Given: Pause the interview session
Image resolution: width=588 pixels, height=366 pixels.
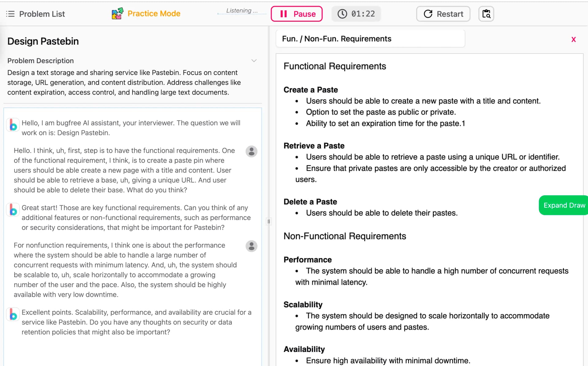Looking at the screenshot, I should click(x=296, y=14).
